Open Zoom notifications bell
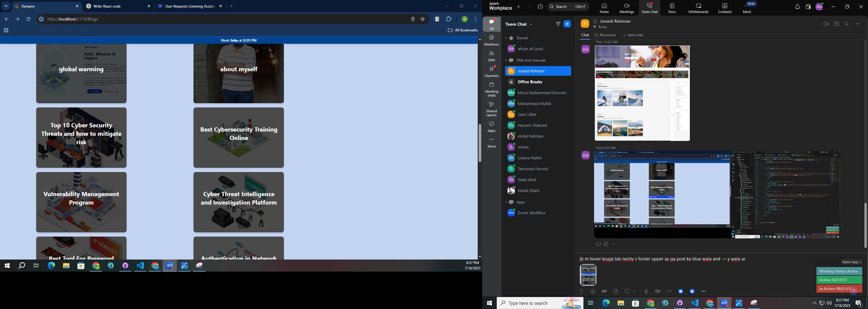Image resolution: width=868 pixels, height=309 pixels. pos(797,7)
